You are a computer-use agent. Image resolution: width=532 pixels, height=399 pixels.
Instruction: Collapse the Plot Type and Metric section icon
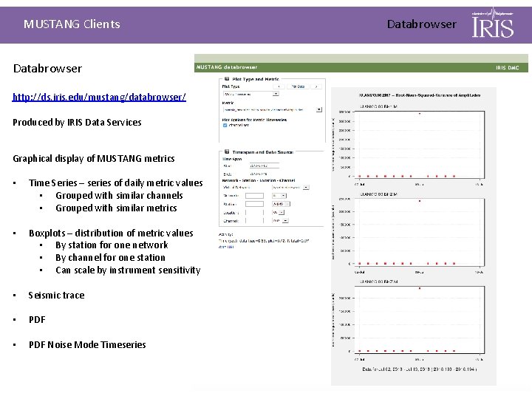(x=227, y=79)
